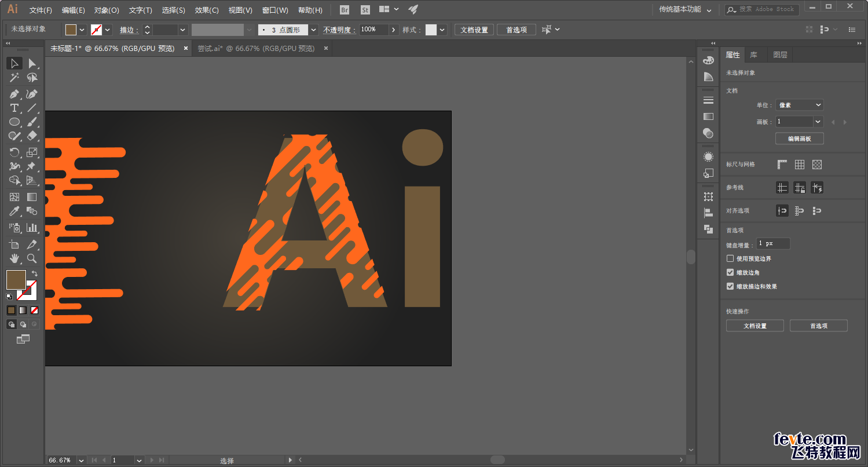Viewport: 868px width, 467px height.
Task: Select the Line Segment tool
Action: (x=32, y=108)
